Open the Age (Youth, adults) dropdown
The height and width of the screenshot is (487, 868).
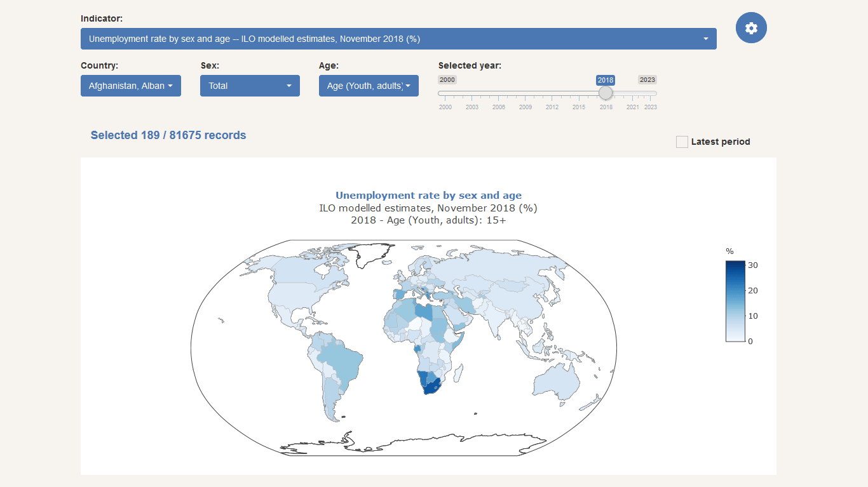tap(369, 86)
